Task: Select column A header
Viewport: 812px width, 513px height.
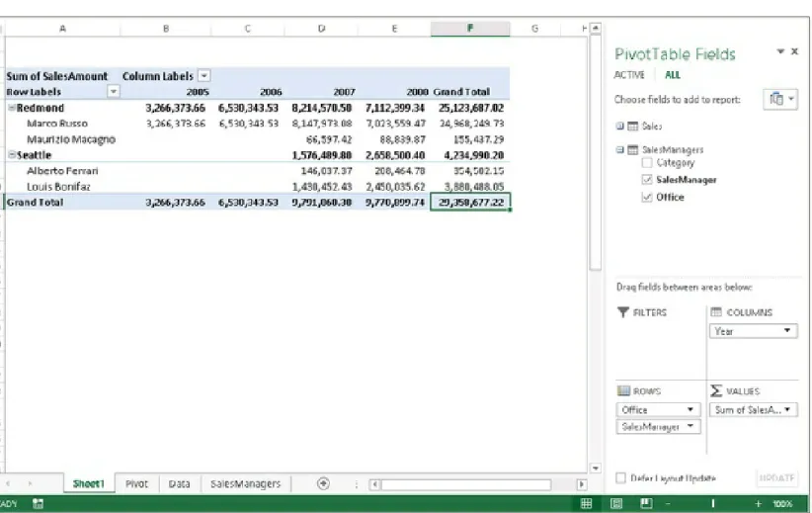Action: pos(62,29)
